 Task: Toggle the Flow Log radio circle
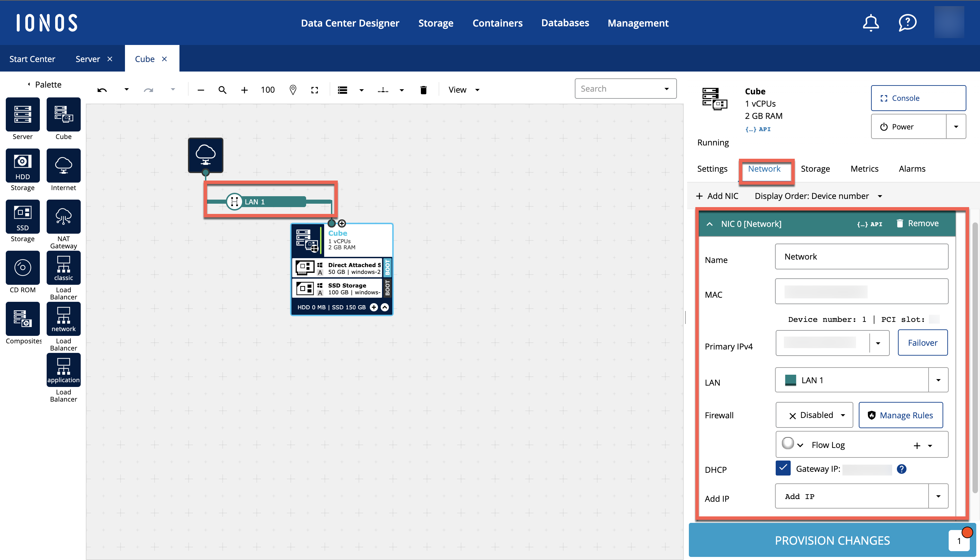787,444
